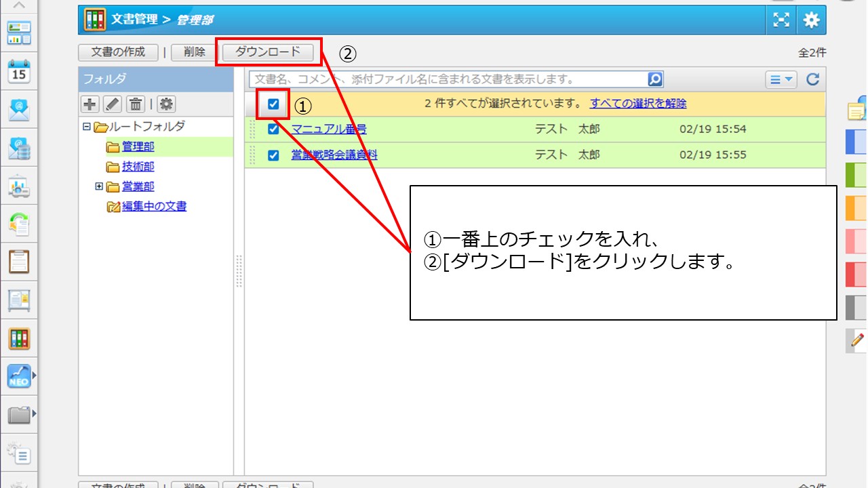Open the NEO chart icon in sidebar
Screen dimensions: 868x488
19,376
